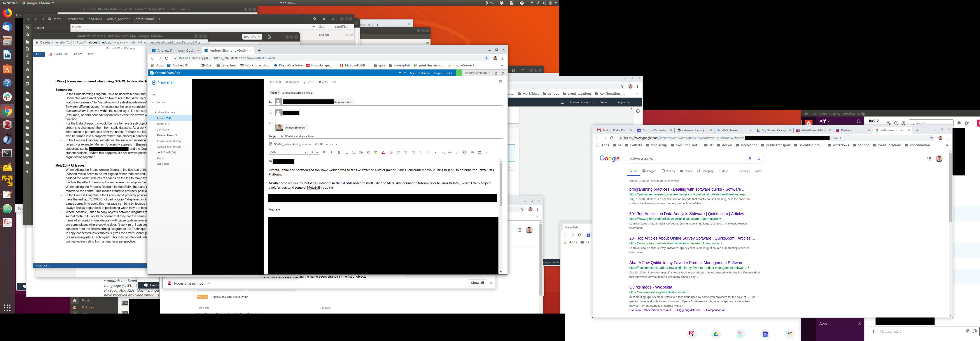Viewport: 980px width, 341px height.
Task: Open Images tab in Google results
Action: pos(649,171)
